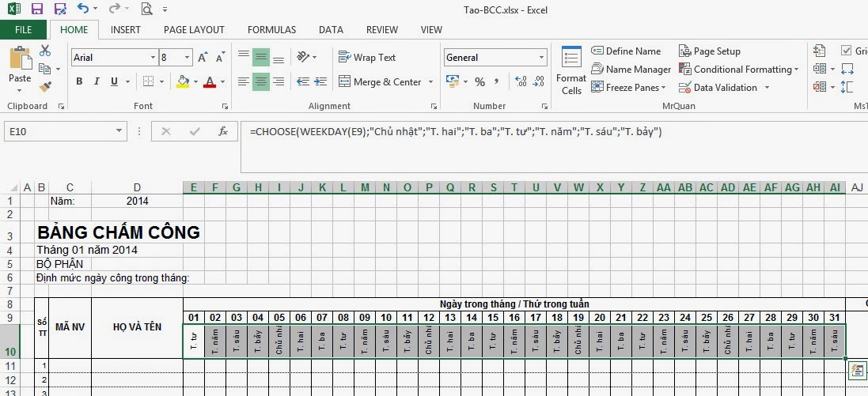
Task: Select cell containing 2014
Action: [x=137, y=202]
